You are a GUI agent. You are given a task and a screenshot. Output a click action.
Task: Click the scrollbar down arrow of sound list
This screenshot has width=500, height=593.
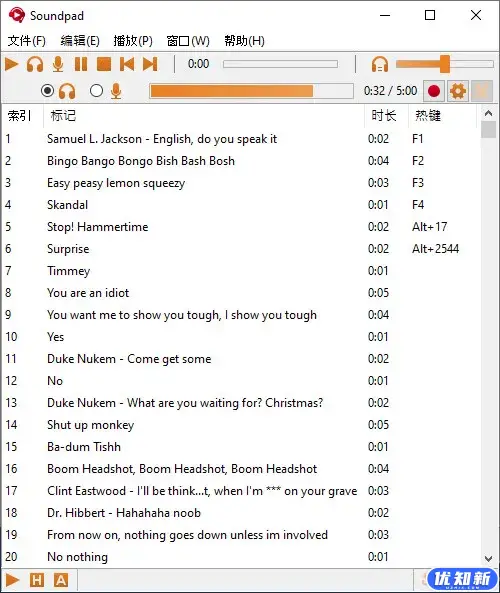tap(488, 558)
